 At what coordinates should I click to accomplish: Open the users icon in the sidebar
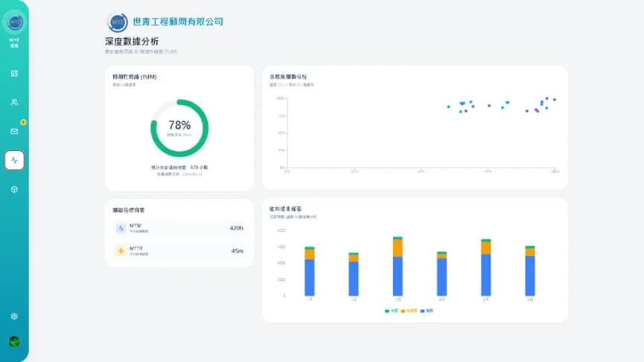click(14, 102)
